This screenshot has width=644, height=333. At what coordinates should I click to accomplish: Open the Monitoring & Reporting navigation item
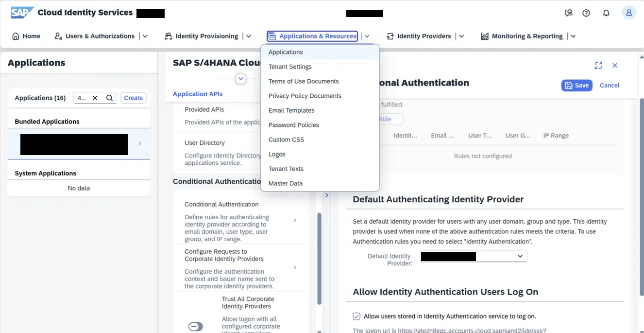click(x=522, y=36)
